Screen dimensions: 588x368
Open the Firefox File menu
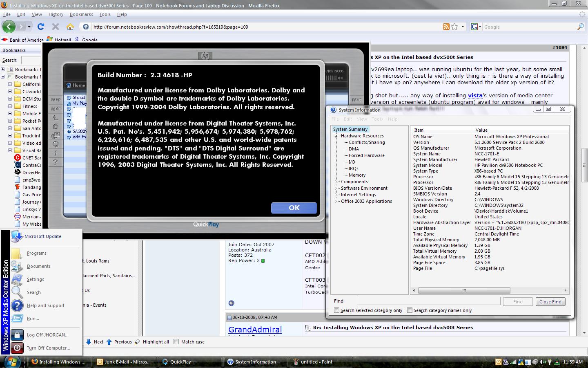tap(7, 14)
